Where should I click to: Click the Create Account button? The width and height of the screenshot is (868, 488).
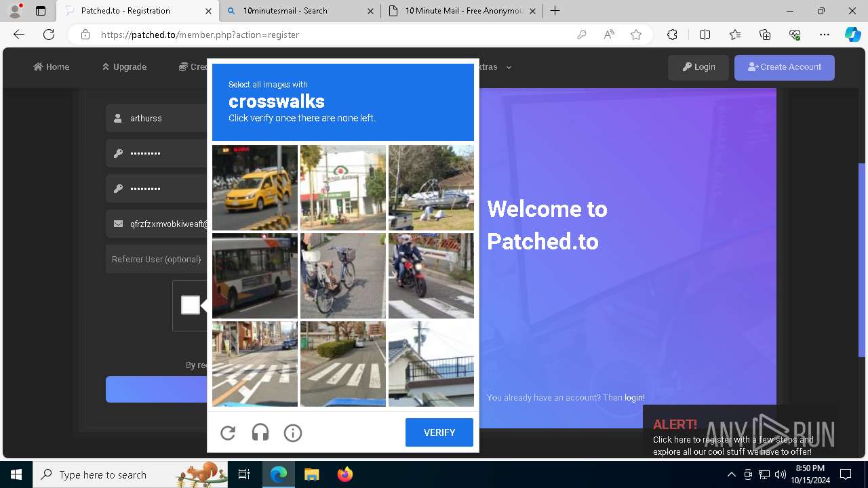[x=785, y=67]
